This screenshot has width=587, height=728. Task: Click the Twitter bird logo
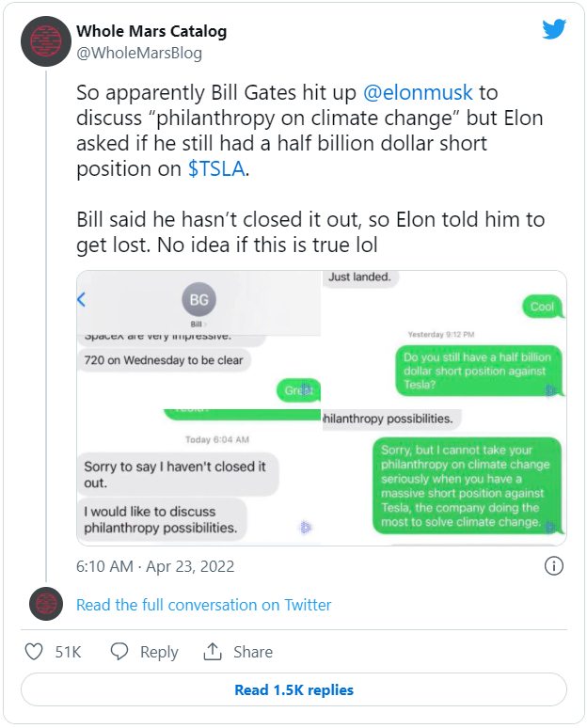(554, 29)
